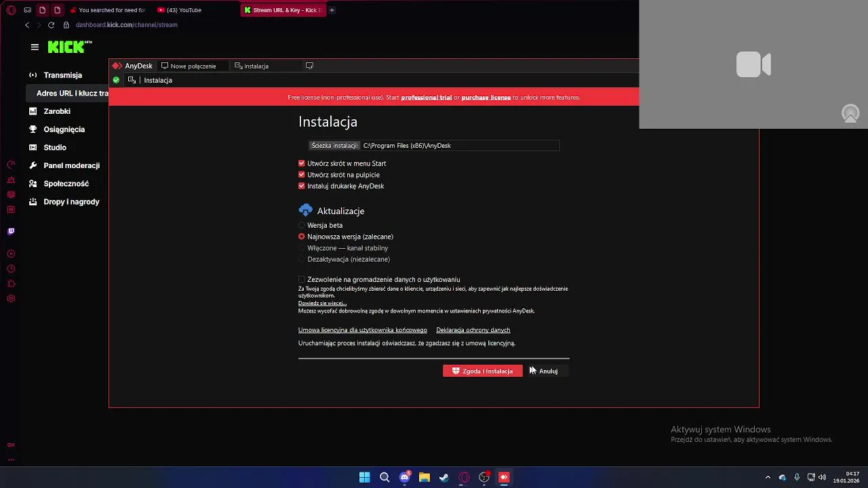Image resolution: width=868 pixels, height=488 pixels.
Task: Open Steam from the taskbar
Action: pyautogui.click(x=444, y=477)
